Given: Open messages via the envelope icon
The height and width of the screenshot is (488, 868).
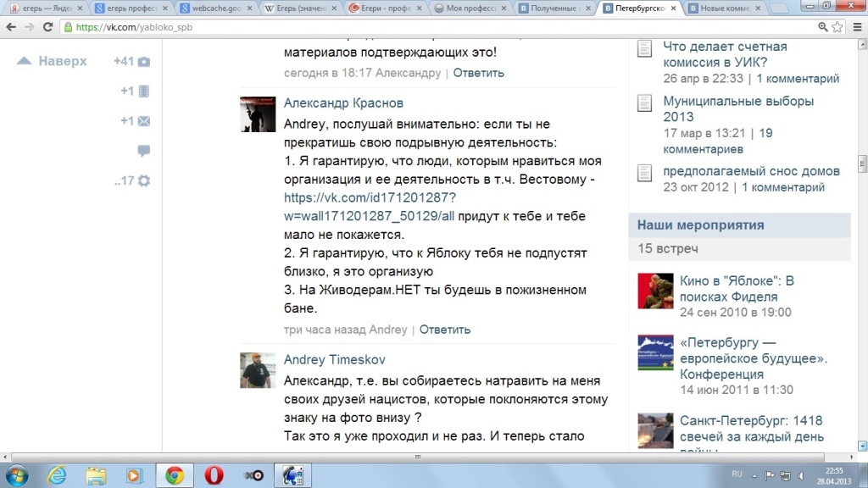Looking at the screenshot, I should coord(143,121).
